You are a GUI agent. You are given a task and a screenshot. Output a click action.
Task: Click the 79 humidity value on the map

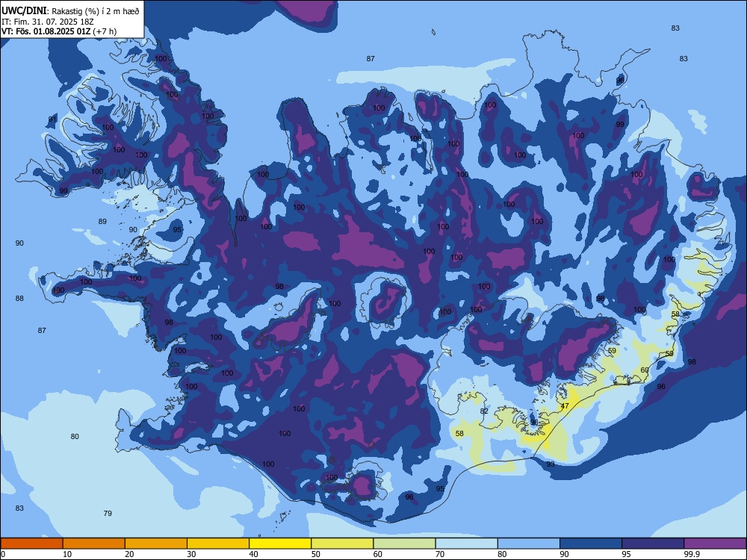[x=108, y=514]
